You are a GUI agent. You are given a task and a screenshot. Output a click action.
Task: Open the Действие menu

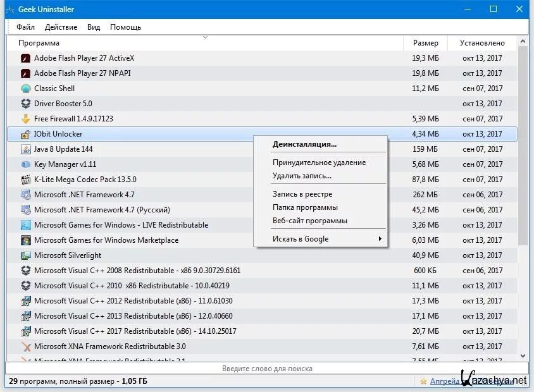coord(61,27)
